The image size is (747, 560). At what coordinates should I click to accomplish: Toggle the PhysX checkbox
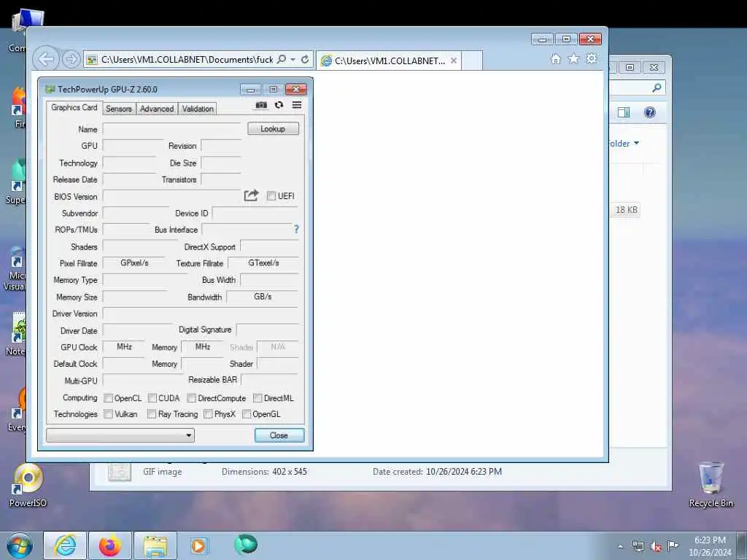(208, 414)
